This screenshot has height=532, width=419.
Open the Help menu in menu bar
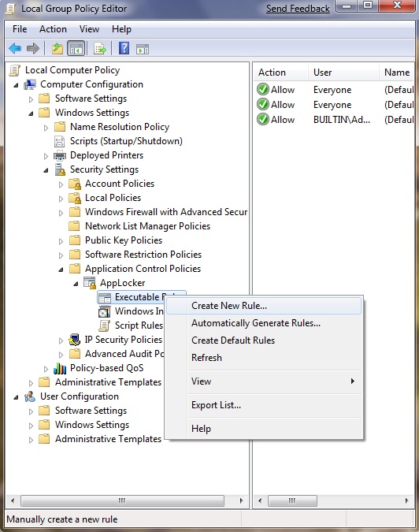point(121,29)
